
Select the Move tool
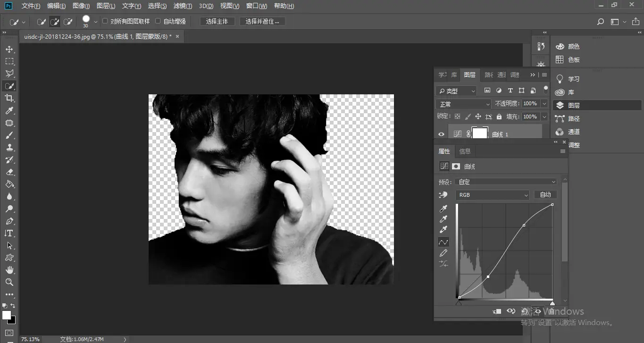pyautogui.click(x=9, y=49)
